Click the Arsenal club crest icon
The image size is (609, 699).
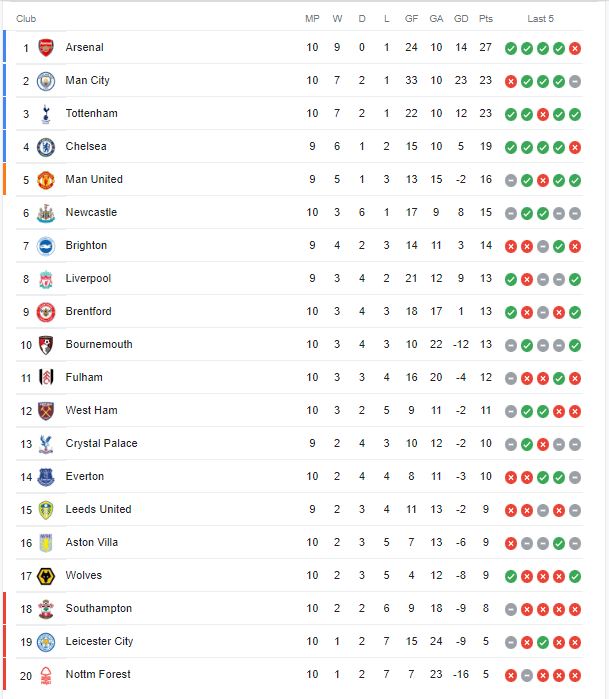pyautogui.click(x=45, y=47)
